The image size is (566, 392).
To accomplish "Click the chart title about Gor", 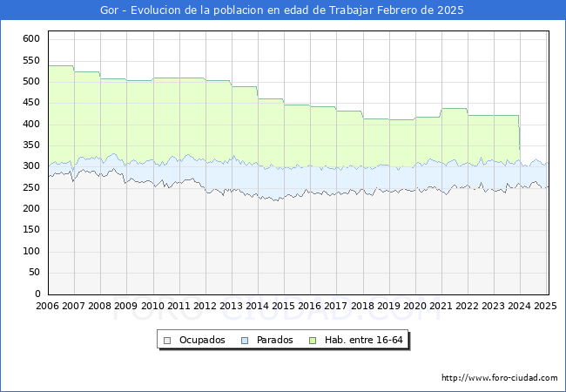I will click(282, 10).
